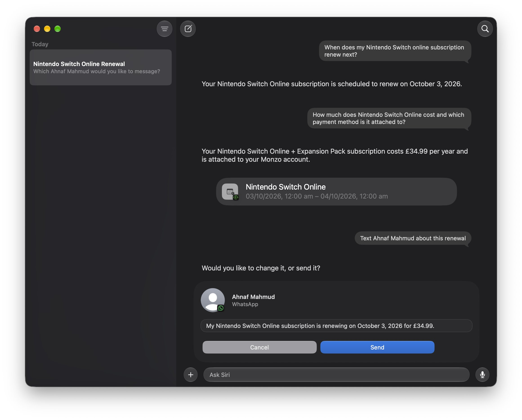This screenshot has height=420, width=522.
Task: Click the event date range '03/10/2026, 12:00 am'
Action: (317, 196)
